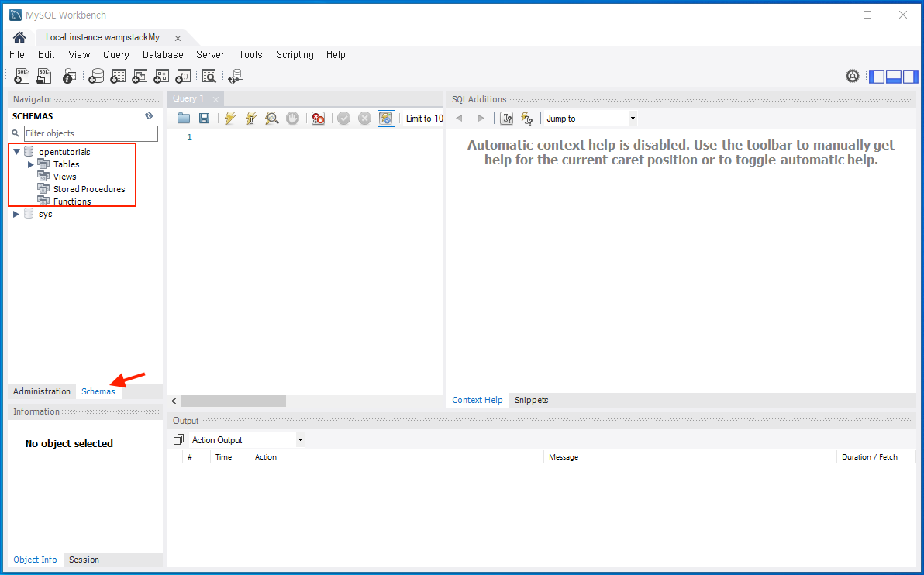Refresh the SCHEMAS list
Viewport: 924px width, 575px height.
[x=149, y=116]
